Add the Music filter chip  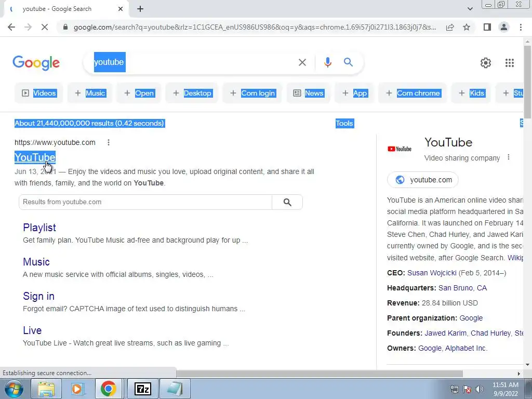pos(90,93)
